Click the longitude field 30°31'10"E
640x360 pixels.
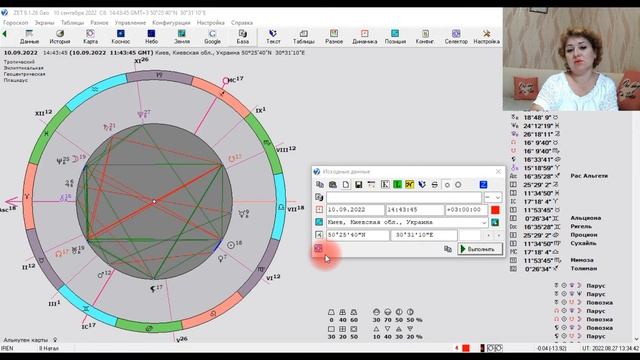(x=424, y=235)
